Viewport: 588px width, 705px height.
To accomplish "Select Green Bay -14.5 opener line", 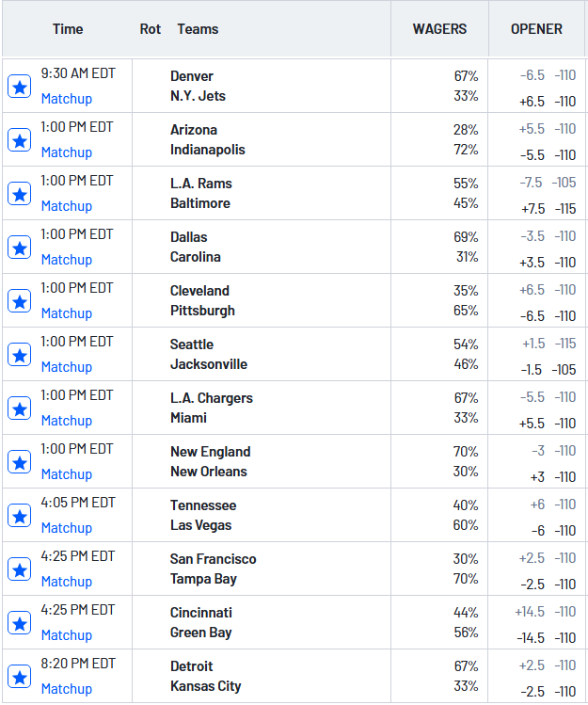I will coord(545,638).
